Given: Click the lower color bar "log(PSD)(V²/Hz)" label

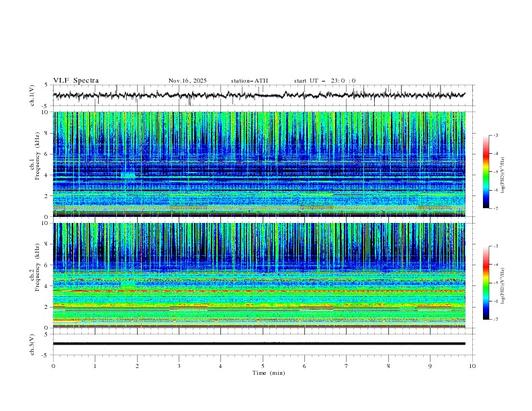Looking at the screenshot, I should [x=502, y=285].
